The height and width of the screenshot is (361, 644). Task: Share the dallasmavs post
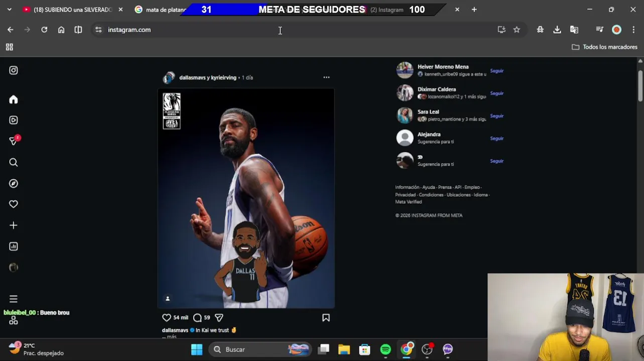pos(219,318)
